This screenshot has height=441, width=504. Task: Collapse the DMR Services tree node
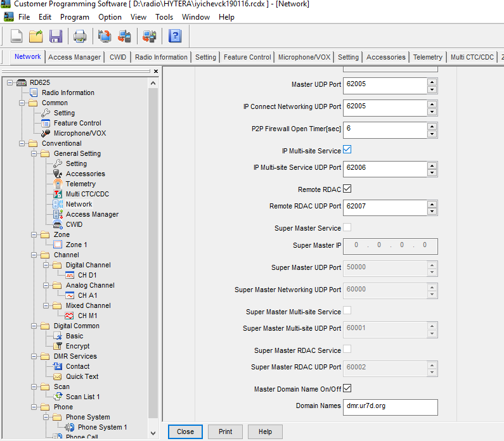coord(33,356)
